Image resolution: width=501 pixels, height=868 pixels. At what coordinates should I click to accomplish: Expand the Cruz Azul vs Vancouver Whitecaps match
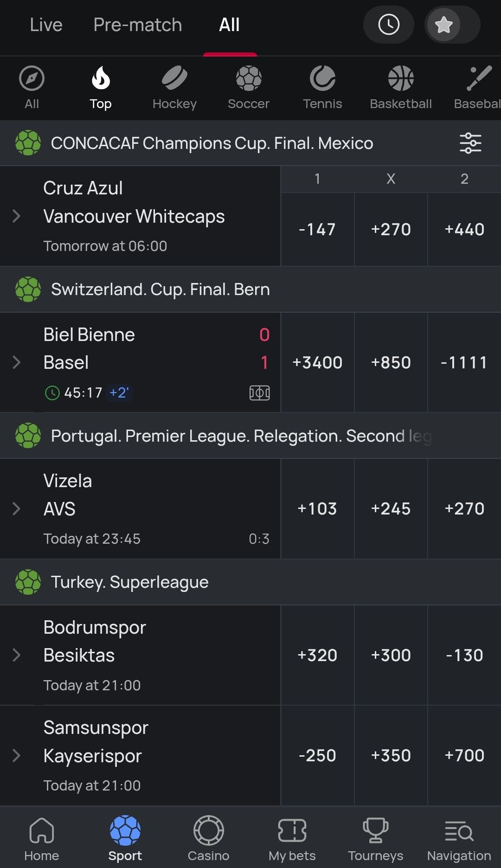pyautogui.click(x=17, y=216)
